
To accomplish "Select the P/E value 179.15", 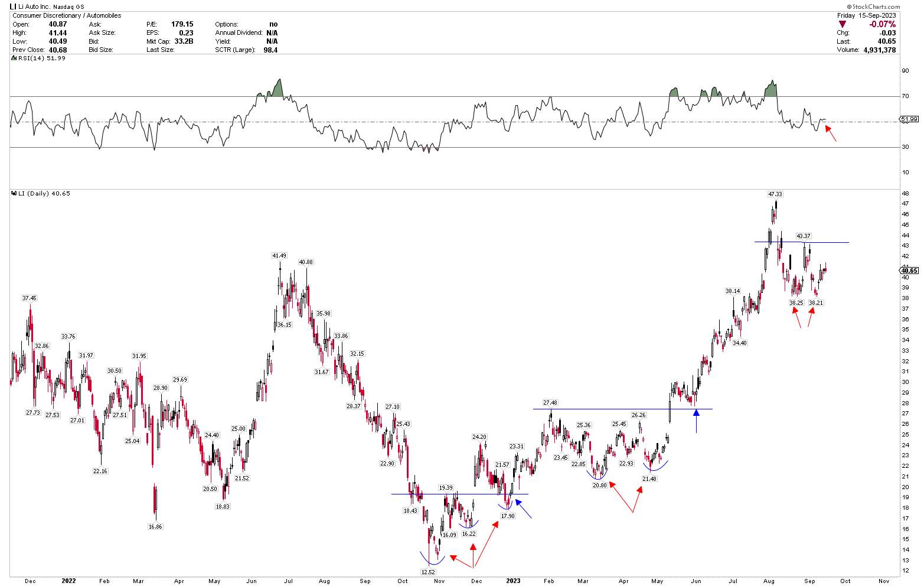I will (x=182, y=24).
